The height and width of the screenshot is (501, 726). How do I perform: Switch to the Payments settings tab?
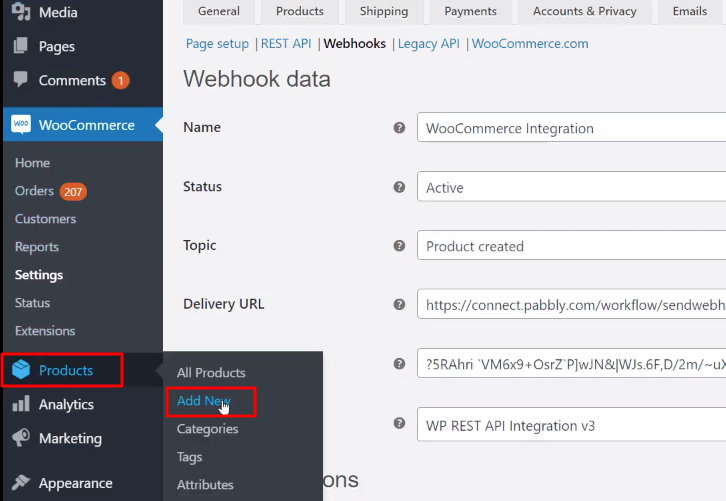[x=470, y=11]
